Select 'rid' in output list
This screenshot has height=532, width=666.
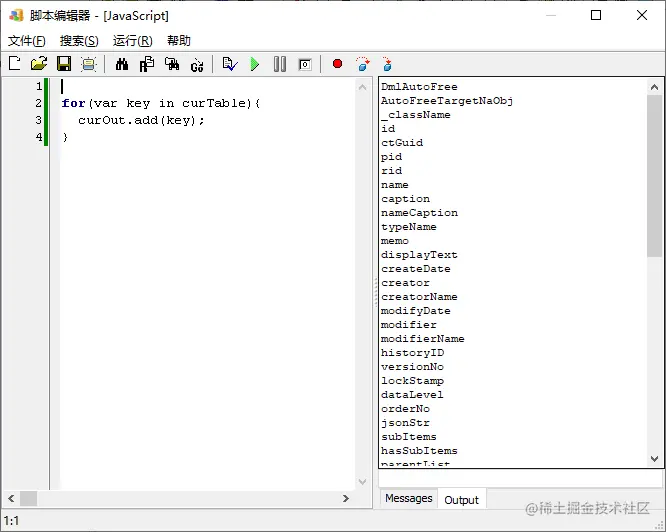click(392, 171)
